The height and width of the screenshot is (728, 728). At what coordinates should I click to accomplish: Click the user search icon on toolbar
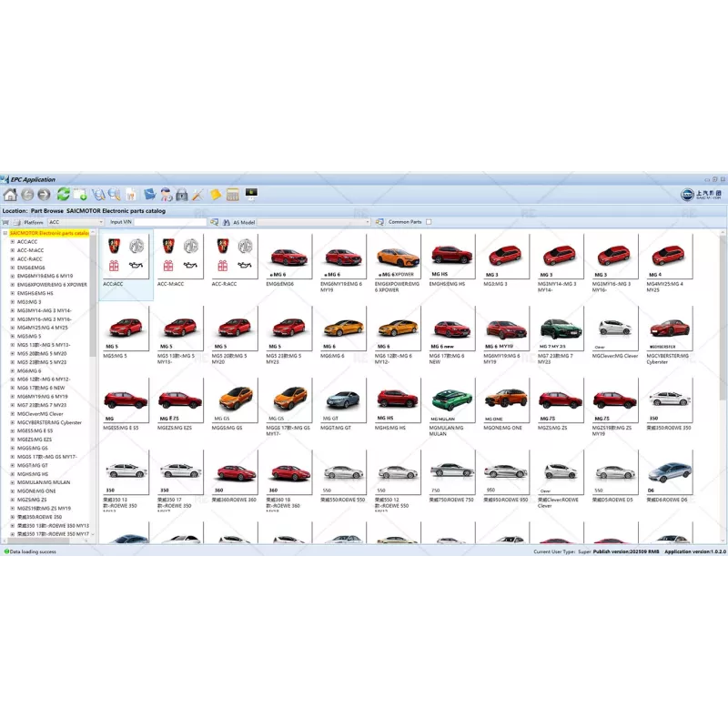coord(166,193)
